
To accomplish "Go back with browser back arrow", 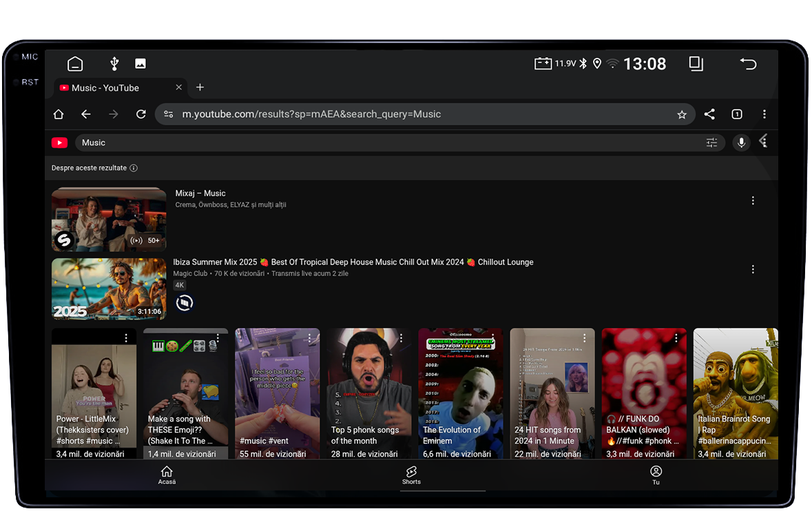I will click(x=85, y=114).
